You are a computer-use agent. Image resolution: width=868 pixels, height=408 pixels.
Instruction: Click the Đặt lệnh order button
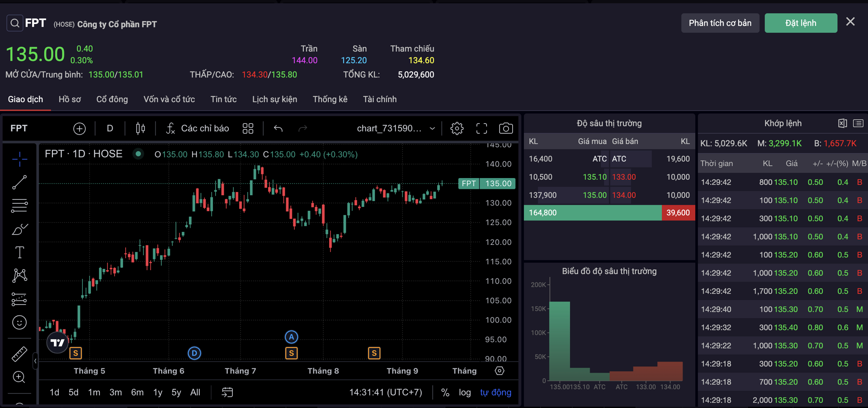click(800, 23)
